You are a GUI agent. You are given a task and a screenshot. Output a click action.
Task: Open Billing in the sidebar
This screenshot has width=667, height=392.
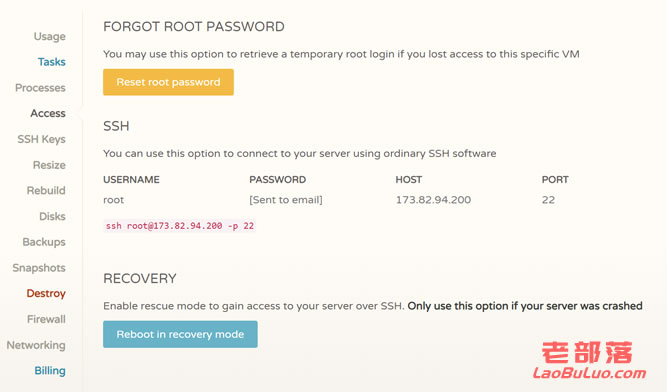coord(50,370)
